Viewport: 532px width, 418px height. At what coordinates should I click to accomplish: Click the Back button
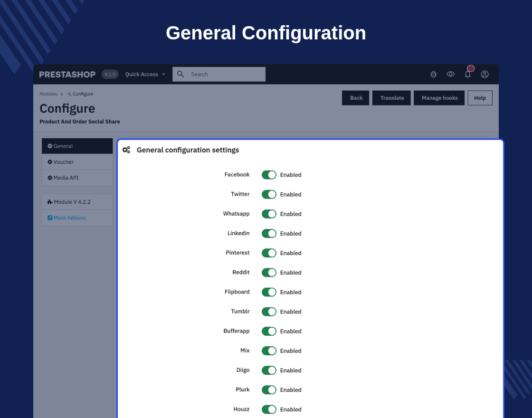356,98
